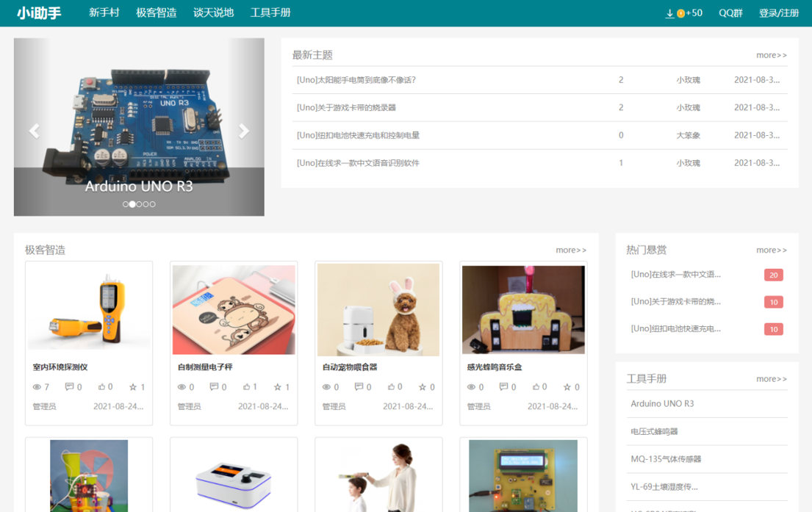The height and width of the screenshot is (512, 812).
Task: Click the 登录/注册 link
Action: point(778,13)
